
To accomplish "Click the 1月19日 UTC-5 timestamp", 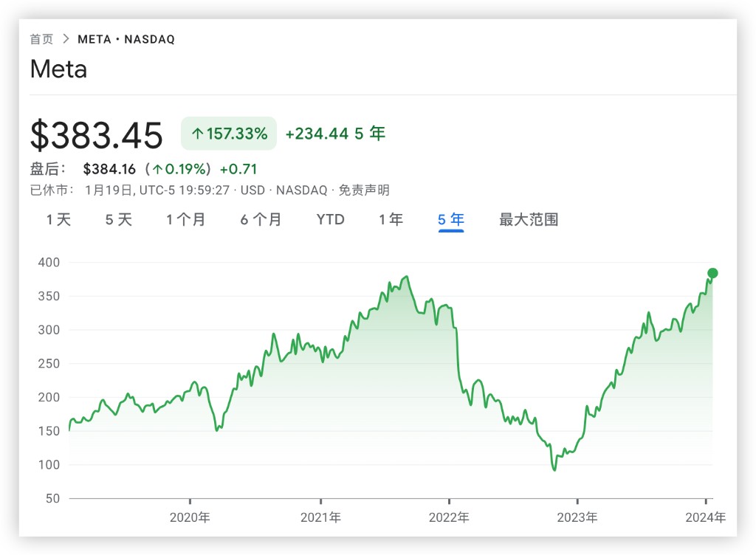I will [x=157, y=190].
